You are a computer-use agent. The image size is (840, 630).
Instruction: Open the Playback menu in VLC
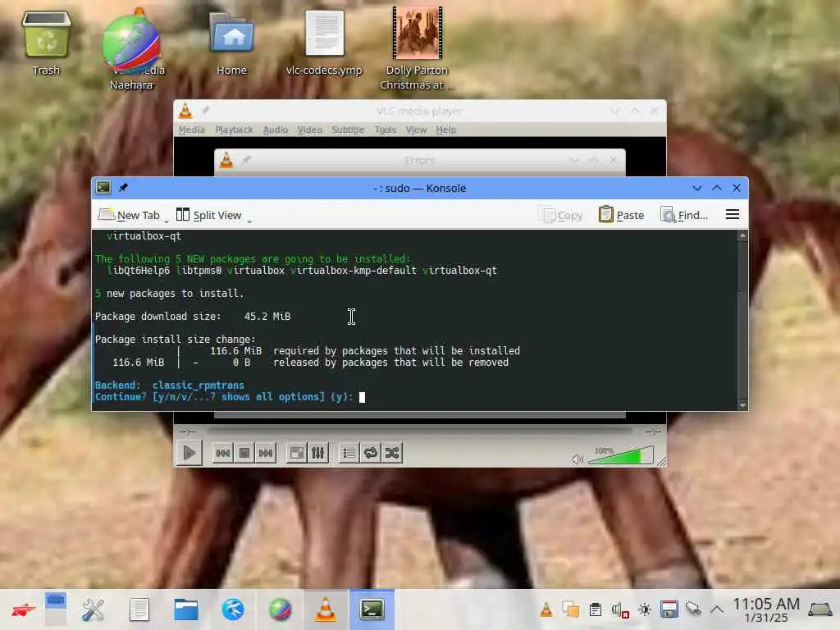pyautogui.click(x=234, y=130)
